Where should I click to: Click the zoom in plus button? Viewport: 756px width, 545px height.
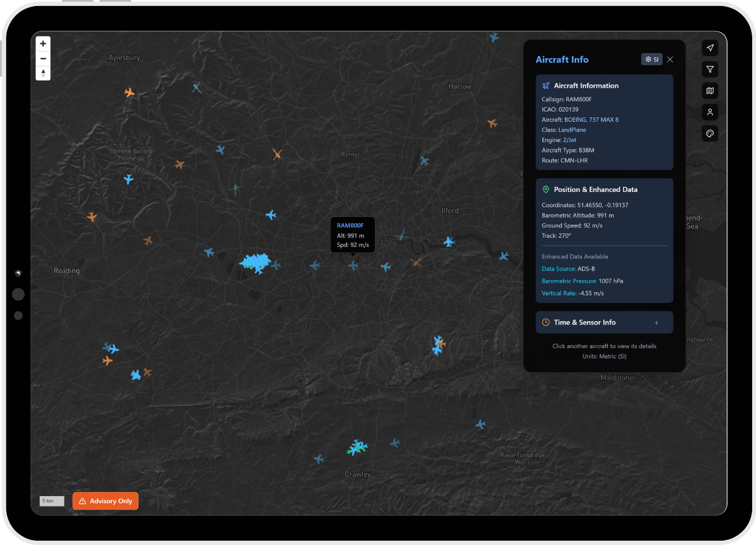point(43,44)
